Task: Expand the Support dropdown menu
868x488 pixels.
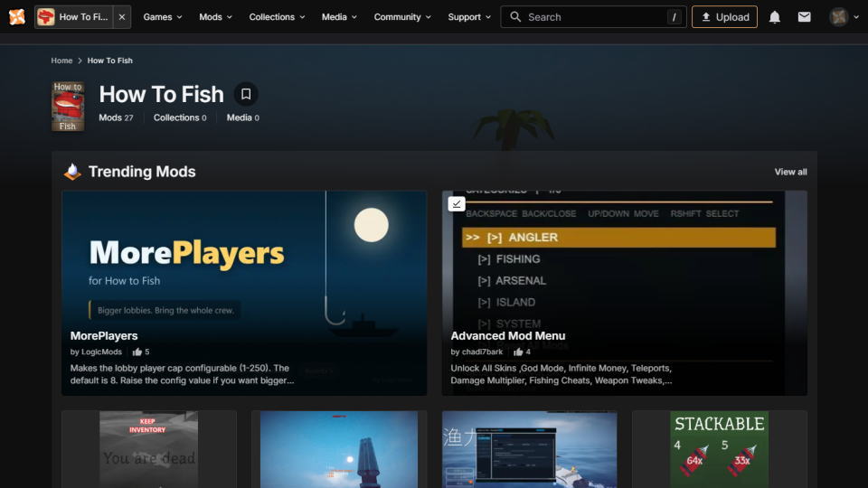Action: click(469, 17)
